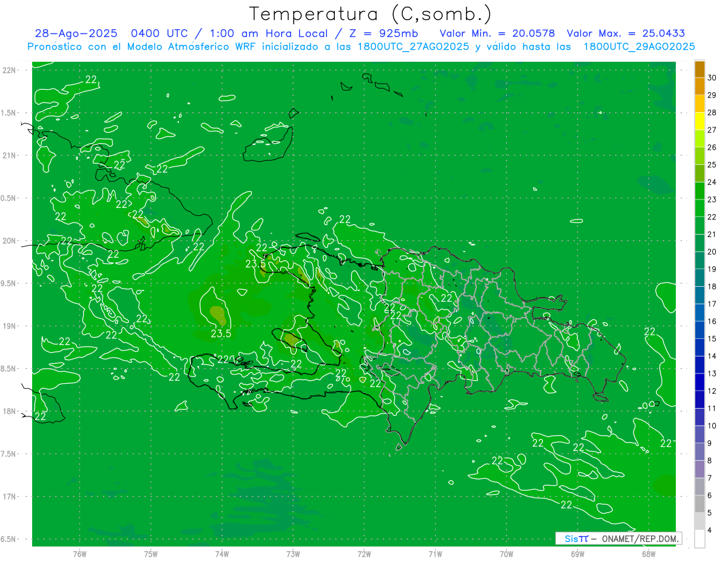The height and width of the screenshot is (562, 728).
Task: Click the '75W' longitude axis label
Action: point(150,554)
